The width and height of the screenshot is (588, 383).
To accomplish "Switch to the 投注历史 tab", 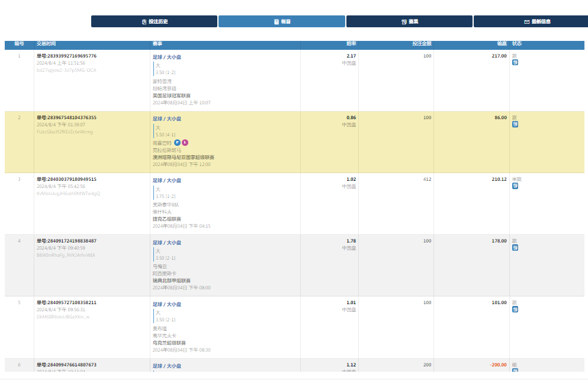I will click(154, 21).
